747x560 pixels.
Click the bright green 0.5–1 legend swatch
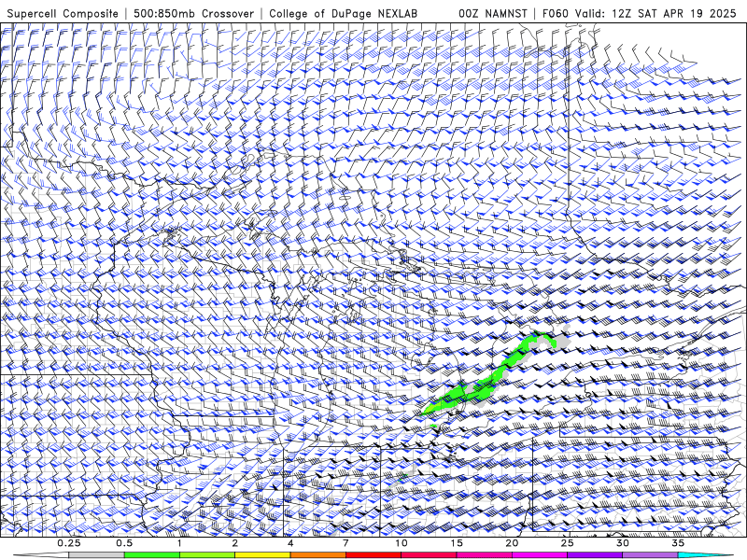coord(151,555)
